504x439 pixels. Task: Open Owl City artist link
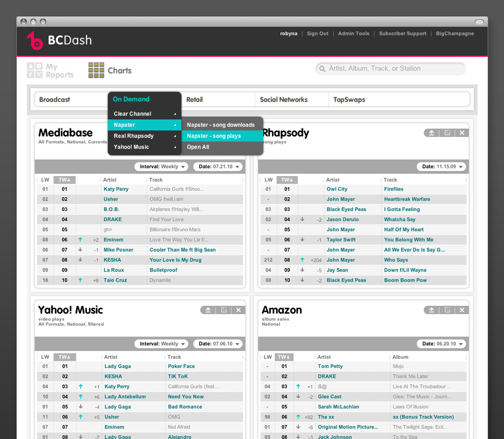click(x=337, y=189)
